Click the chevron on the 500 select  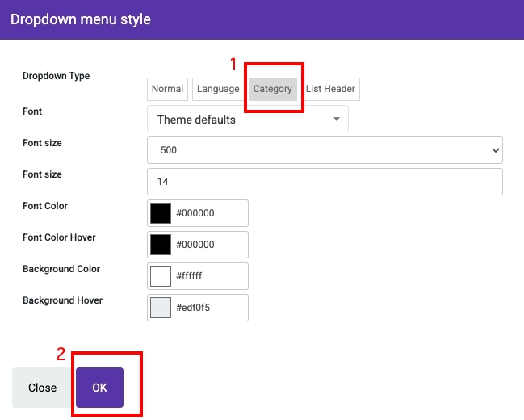pos(494,150)
